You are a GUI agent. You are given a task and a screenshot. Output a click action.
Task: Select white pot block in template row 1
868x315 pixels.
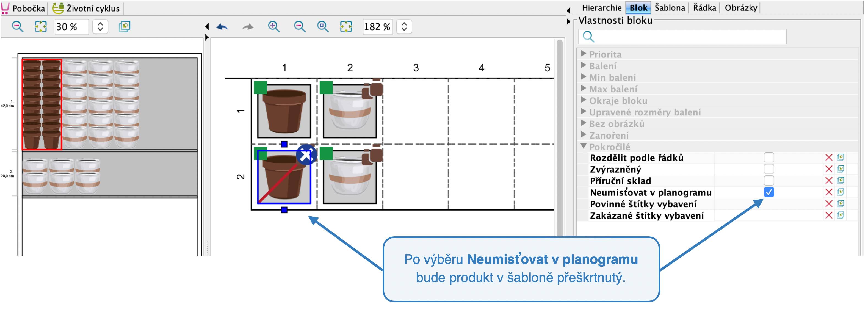[x=350, y=111]
